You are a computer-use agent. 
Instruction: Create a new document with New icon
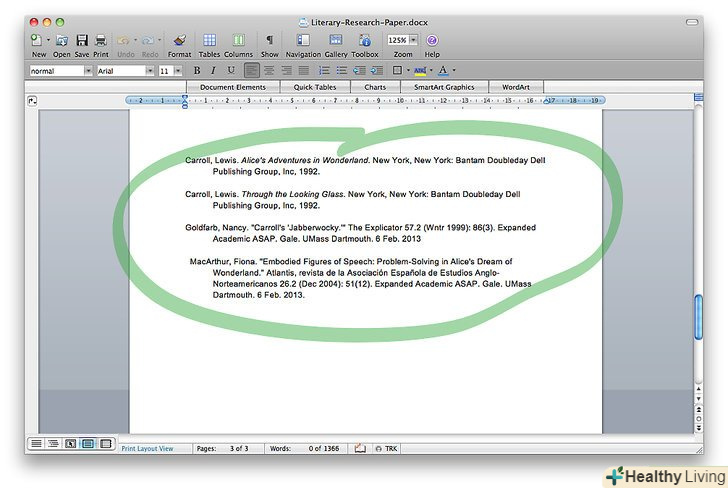pos(36,40)
